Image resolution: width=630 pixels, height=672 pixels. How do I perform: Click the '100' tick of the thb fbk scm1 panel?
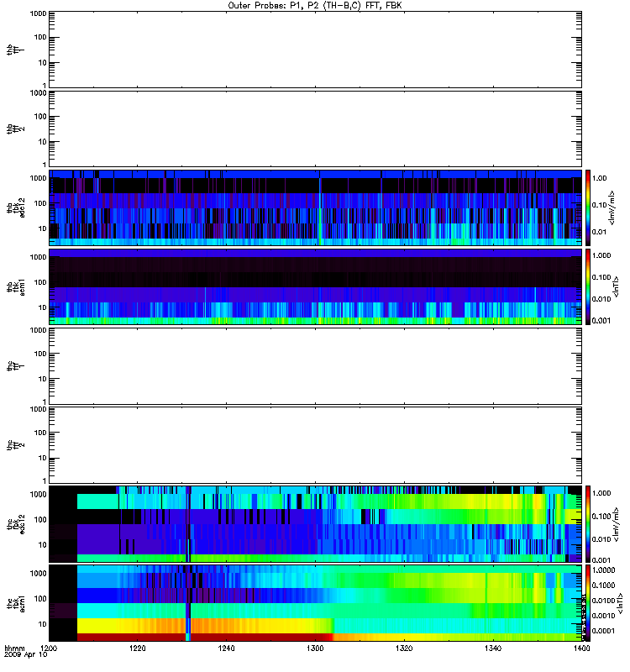pyautogui.click(x=39, y=282)
